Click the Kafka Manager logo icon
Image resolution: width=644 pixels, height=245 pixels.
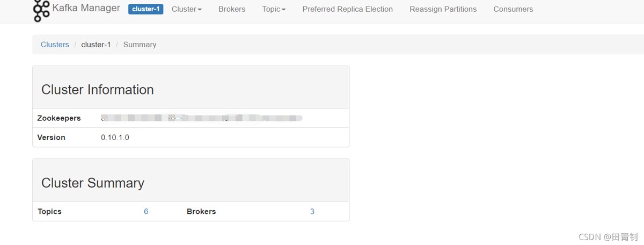41,10
